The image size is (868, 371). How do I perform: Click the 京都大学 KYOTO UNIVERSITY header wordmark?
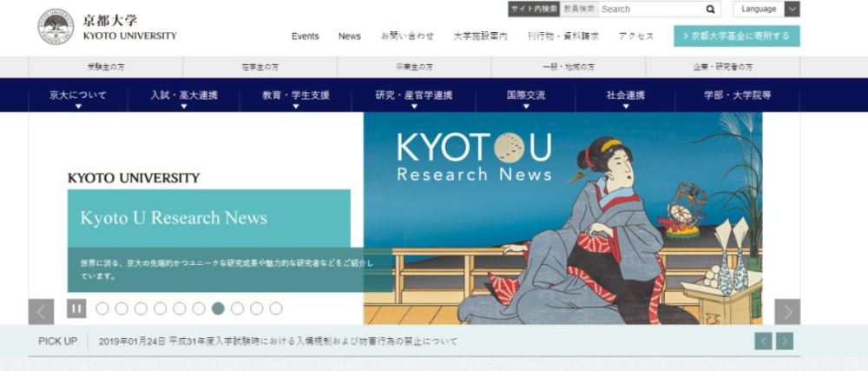click(x=130, y=28)
